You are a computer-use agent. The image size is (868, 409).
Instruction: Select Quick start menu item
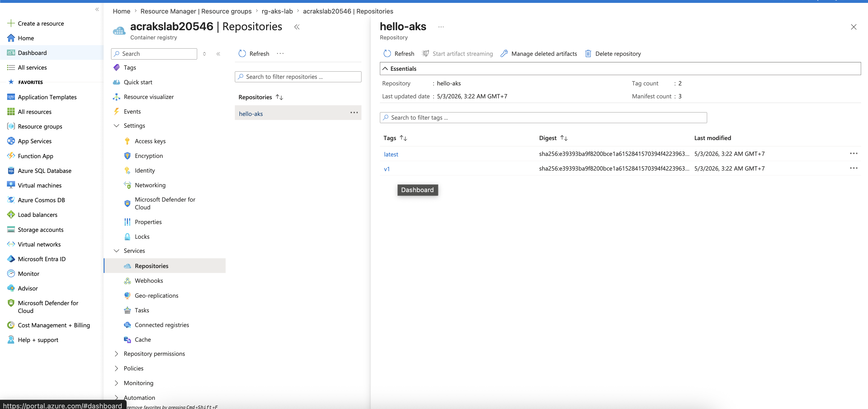[x=138, y=82]
